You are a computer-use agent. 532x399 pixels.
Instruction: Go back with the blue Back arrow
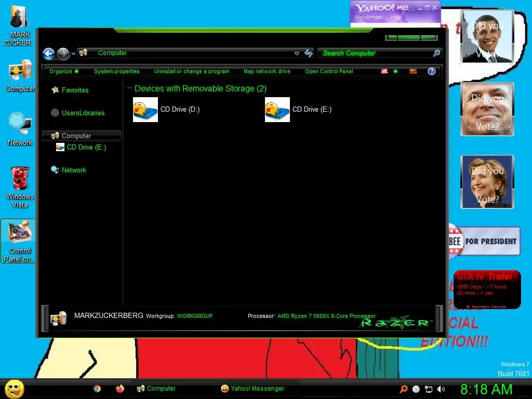point(48,54)
